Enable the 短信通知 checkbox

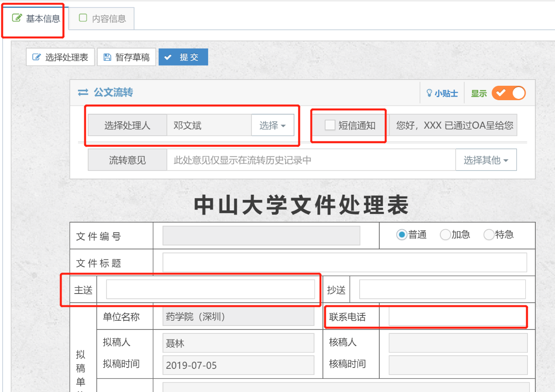(330, 126)
